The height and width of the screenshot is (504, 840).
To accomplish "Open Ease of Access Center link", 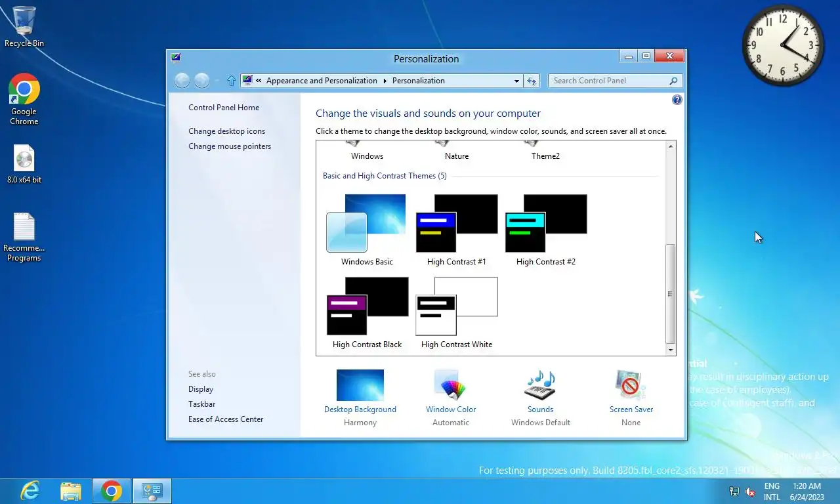I will point(226,419).
